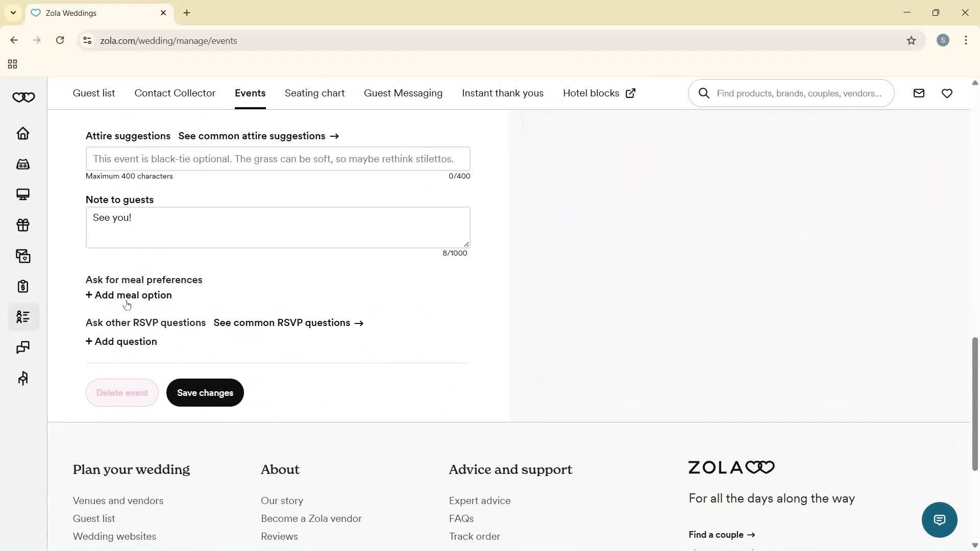980x551 pixels.
Task: Open the Community chat icon in sidebar
Action: (23, 347)
